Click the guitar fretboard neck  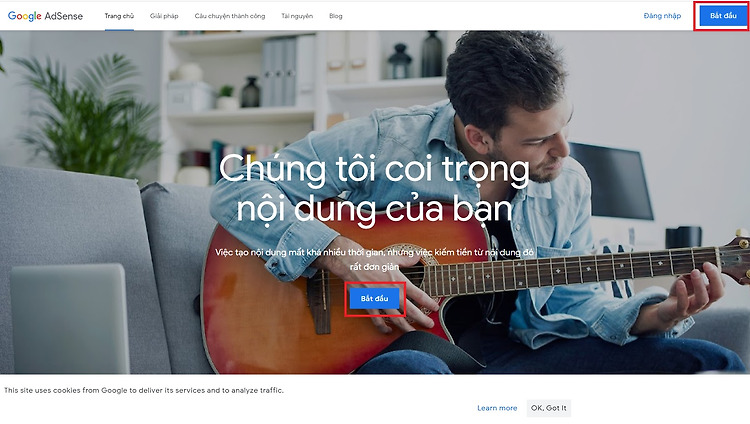(x=574, y=271)
